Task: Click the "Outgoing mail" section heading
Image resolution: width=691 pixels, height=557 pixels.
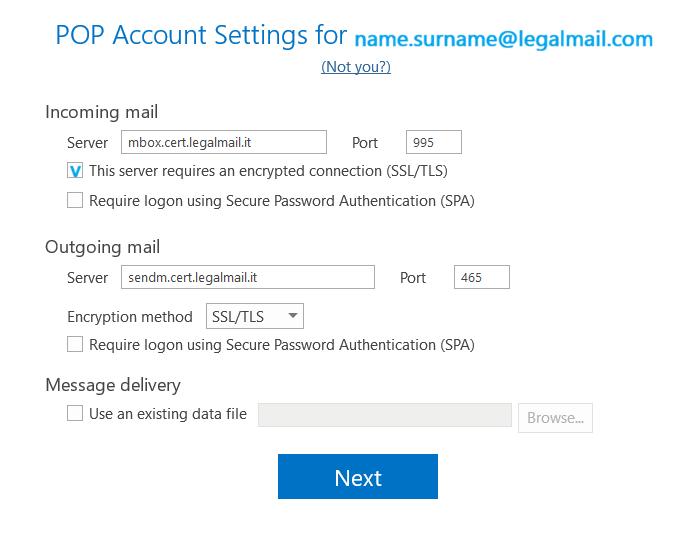Action: (x=102, y=247)
